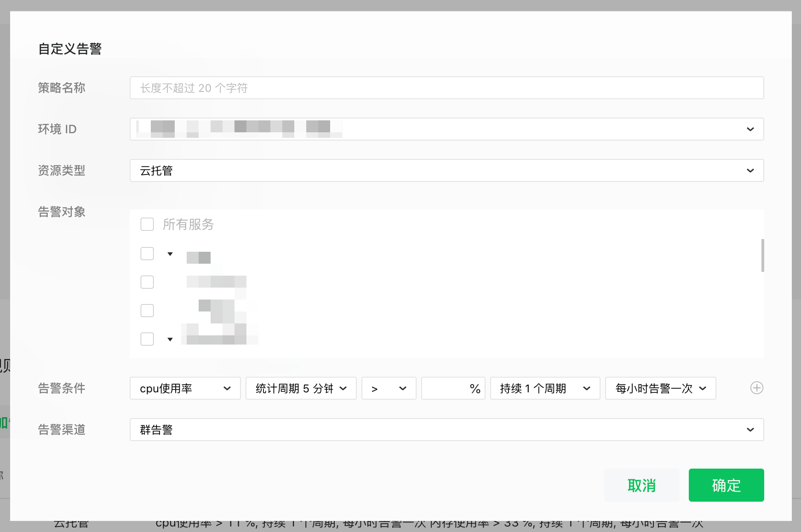
Task: Open the cpu使用率 metric dropdown
Action: (x=185, y=388)
